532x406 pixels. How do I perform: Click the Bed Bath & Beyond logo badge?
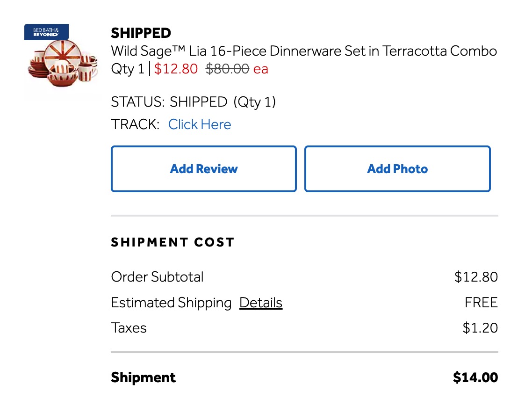pos(46,32)
